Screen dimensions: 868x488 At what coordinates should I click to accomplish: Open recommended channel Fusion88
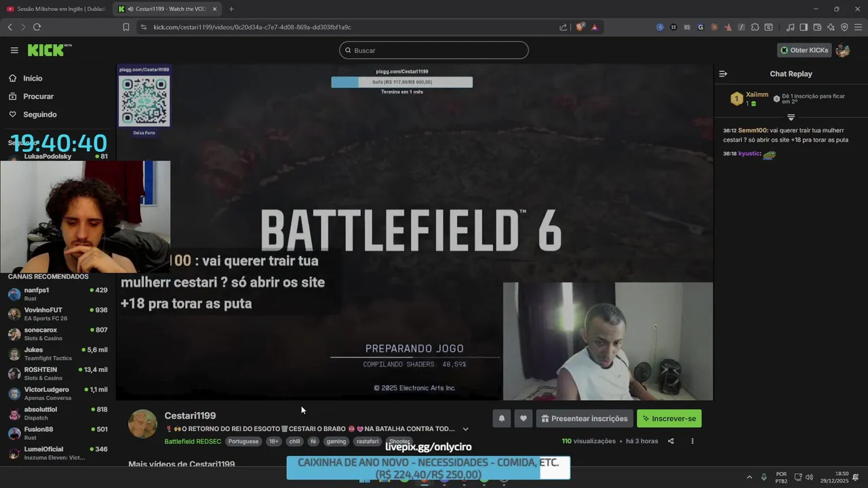58,433
